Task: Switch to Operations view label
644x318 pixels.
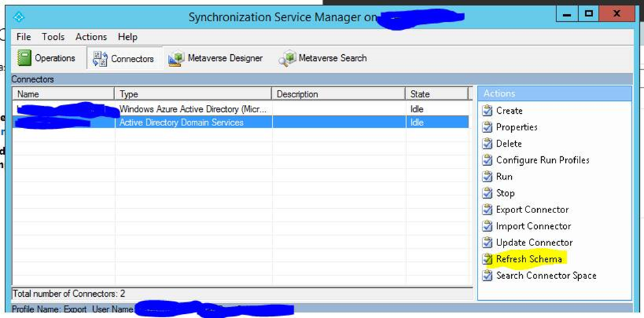Action: 55,58
